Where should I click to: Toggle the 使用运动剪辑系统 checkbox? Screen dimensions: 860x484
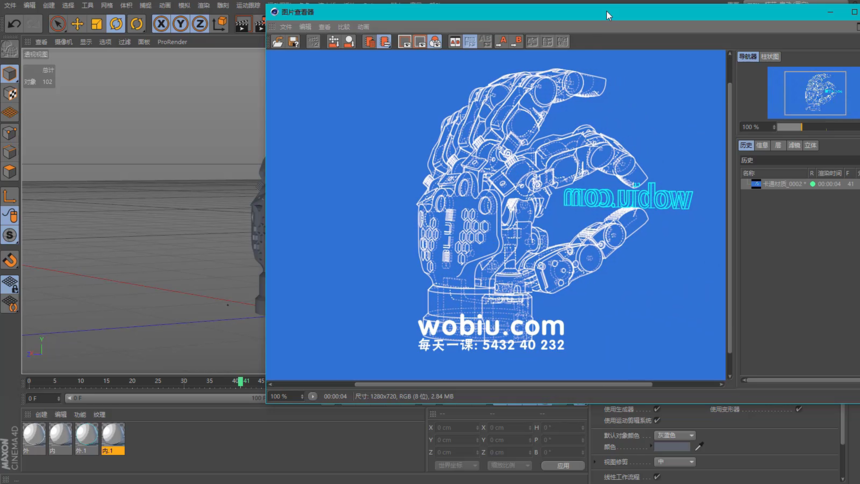pyautogui.click(x=657, y=420)
